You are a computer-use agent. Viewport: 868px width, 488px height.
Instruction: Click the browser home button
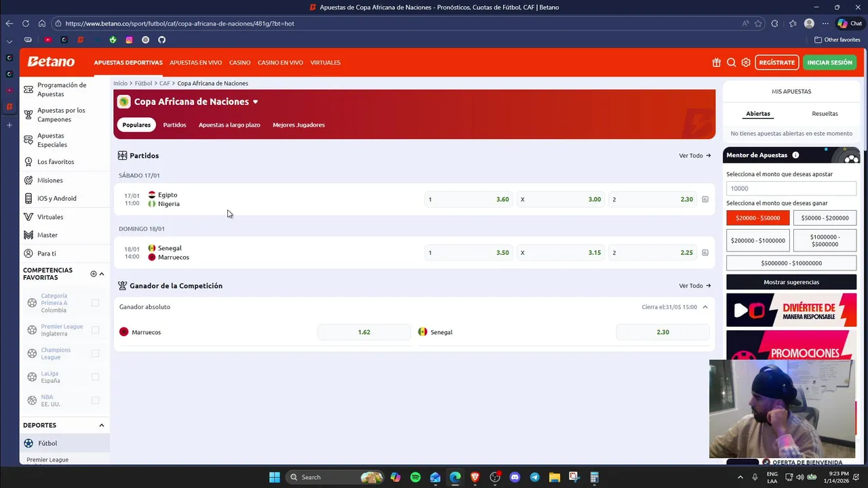tap(42, 23)
